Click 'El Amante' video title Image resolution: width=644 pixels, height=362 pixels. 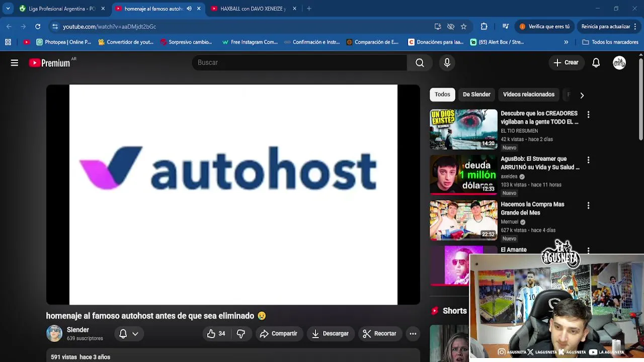(x=514, y=250)
